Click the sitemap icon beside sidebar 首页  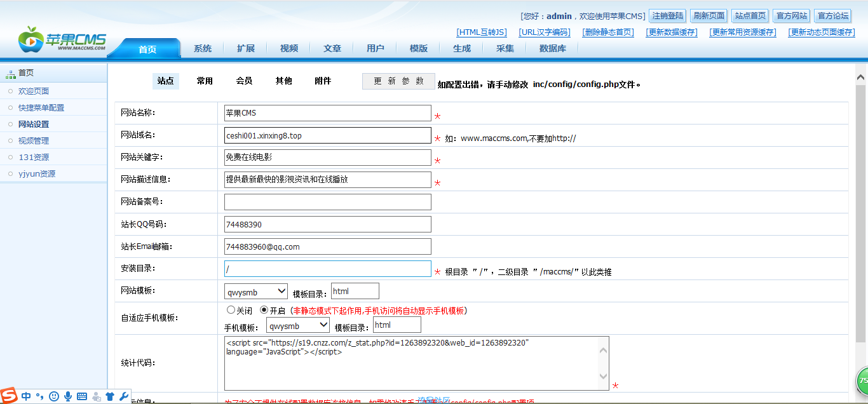tap(10, 74)
